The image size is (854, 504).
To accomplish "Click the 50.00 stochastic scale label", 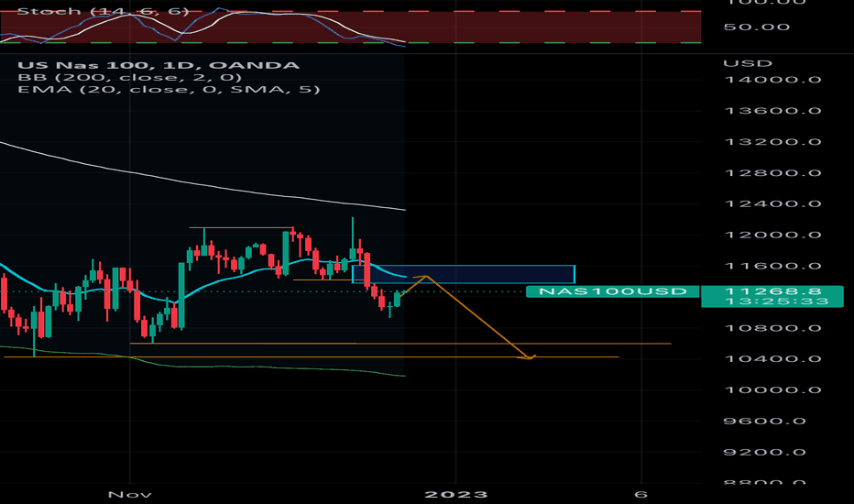I will pyautogui.click(x=756, y=27).
